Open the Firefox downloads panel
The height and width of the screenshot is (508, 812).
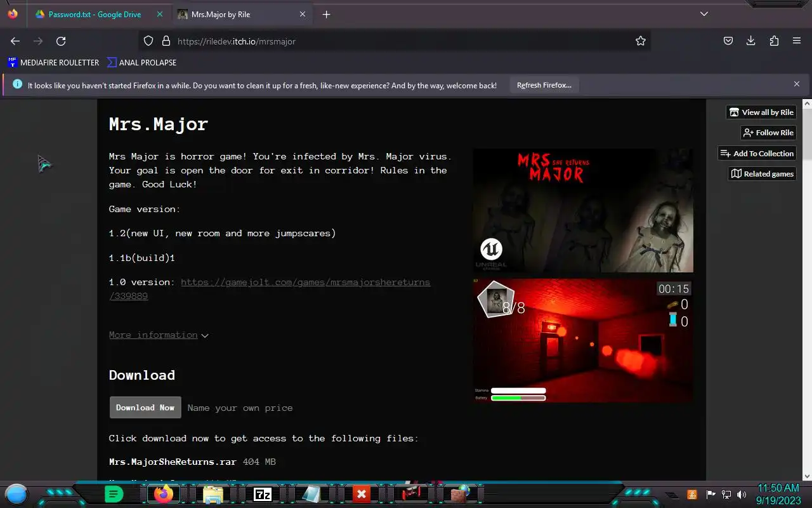(750, 41)
